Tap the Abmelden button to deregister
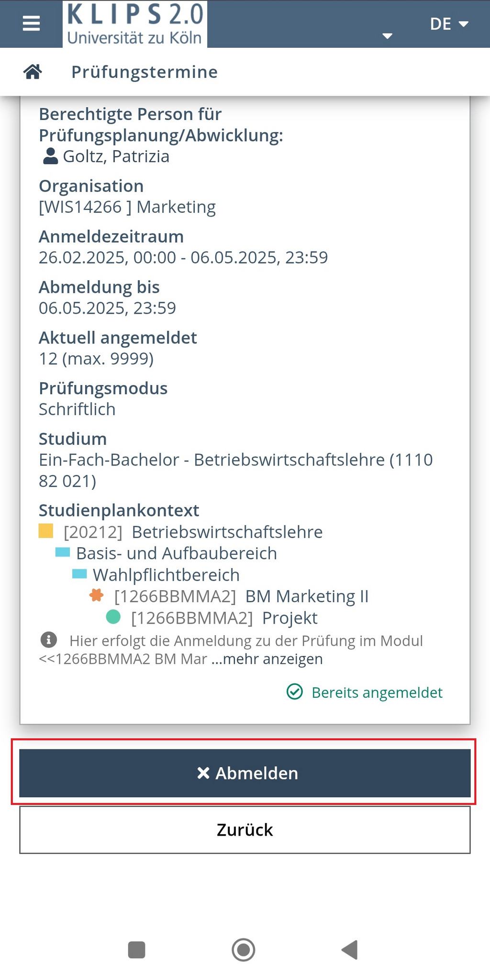The height and width of the screenshot is (980, 490). 245,773
